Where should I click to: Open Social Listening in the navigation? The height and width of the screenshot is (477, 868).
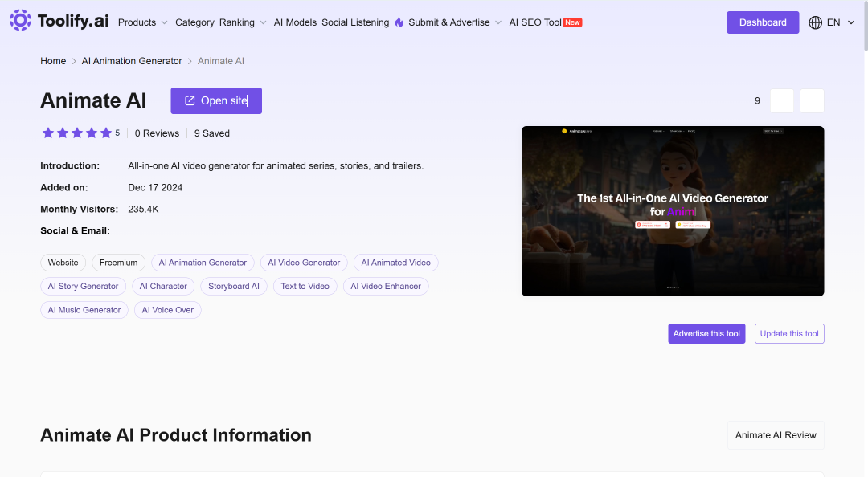(x=355, y=22)
